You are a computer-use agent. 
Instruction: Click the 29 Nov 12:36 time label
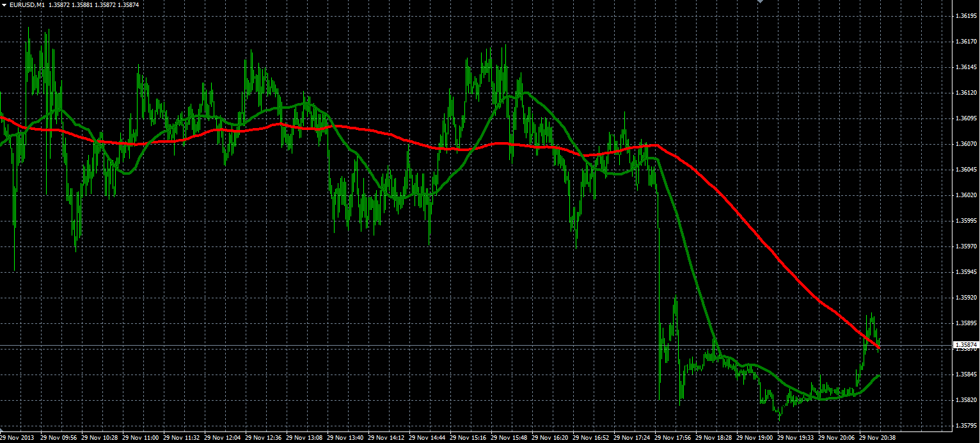[264, 438]
